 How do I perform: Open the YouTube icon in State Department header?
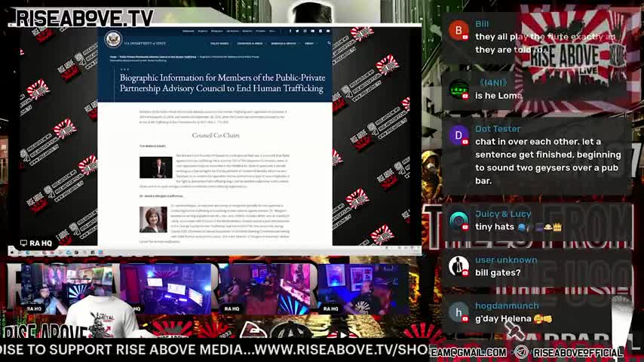[312, 31]
